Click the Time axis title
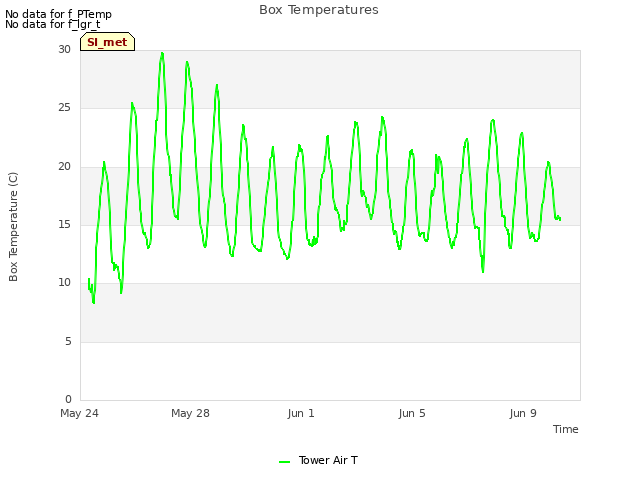 566,429
